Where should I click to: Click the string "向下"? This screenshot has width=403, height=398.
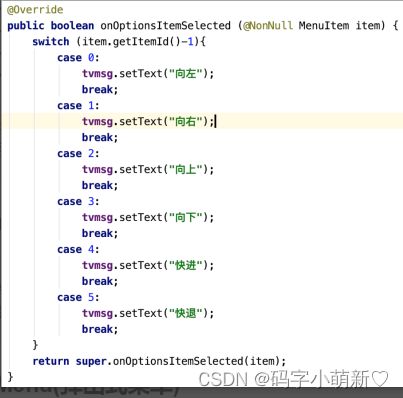(186, 217)
